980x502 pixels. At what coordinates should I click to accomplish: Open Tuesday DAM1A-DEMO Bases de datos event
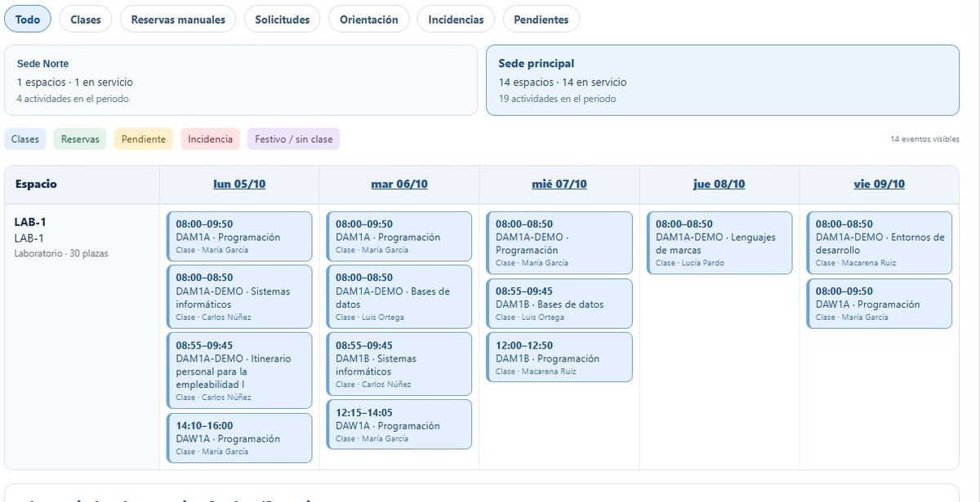click(x=399, y=297)
